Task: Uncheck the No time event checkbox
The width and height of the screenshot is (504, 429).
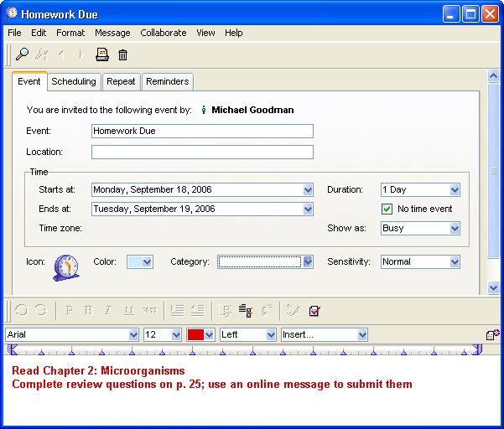Action: coord(387,209)
